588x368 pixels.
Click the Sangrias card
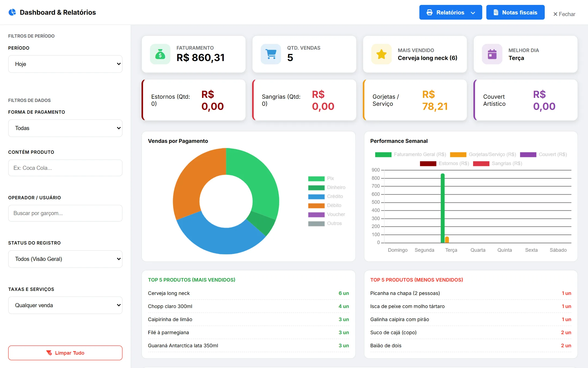[304, 100]
